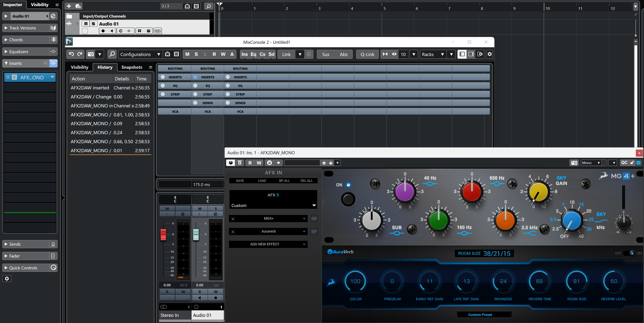The image size is (644, 323).
Task: Solo the Audio 01 track
Action: coord(93,24)
